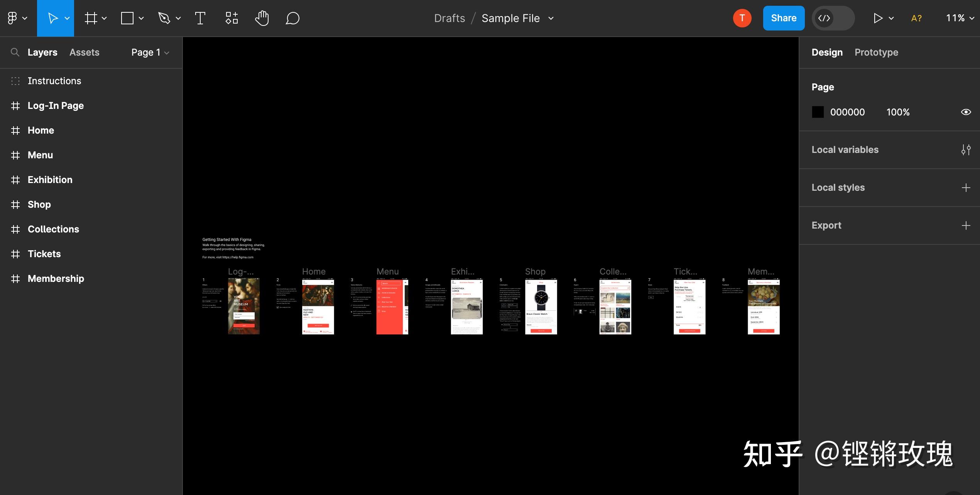Select the Pen tool
980x495 pixels.
[164, 18]
